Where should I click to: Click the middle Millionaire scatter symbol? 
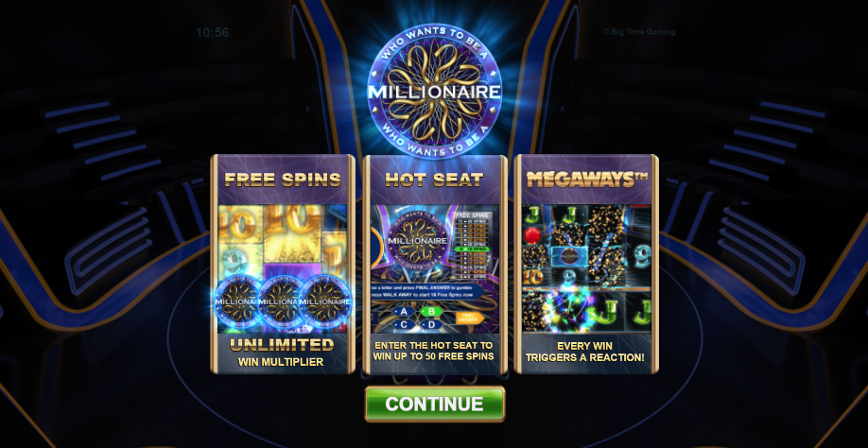pos(282,302)
